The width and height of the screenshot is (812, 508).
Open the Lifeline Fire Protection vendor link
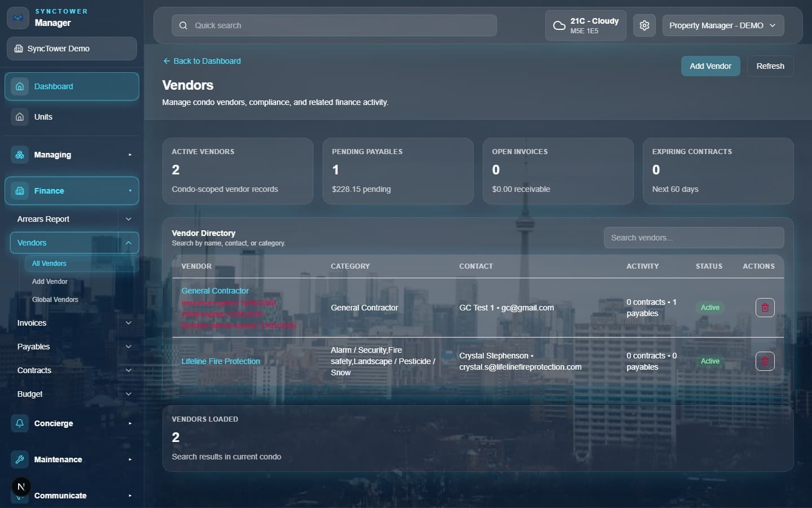(x=220, y=361)
